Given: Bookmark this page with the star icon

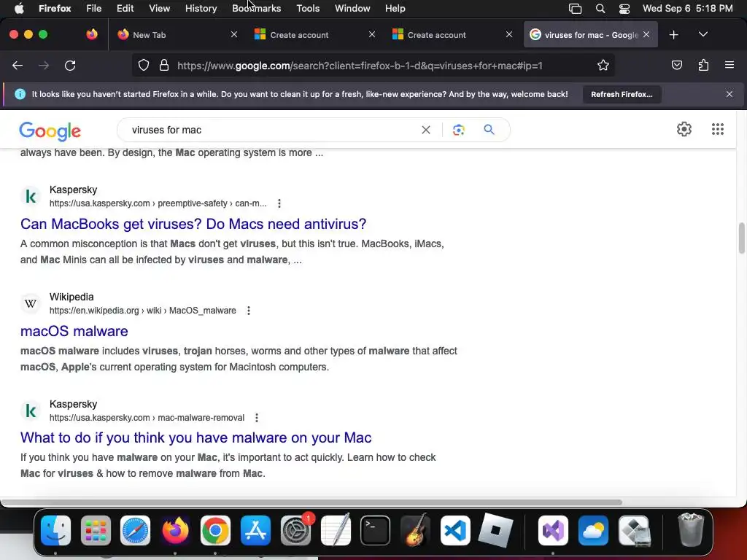Looking at the screenshot, I should coord(603,65).
